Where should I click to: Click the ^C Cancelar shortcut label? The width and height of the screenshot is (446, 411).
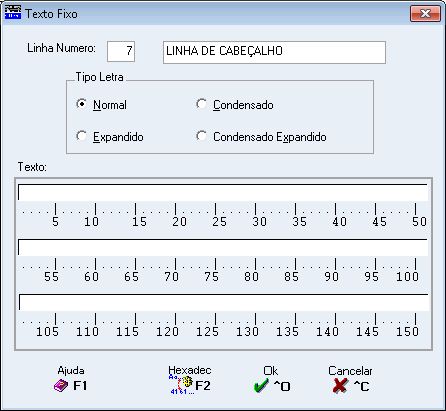click(361, 386)
